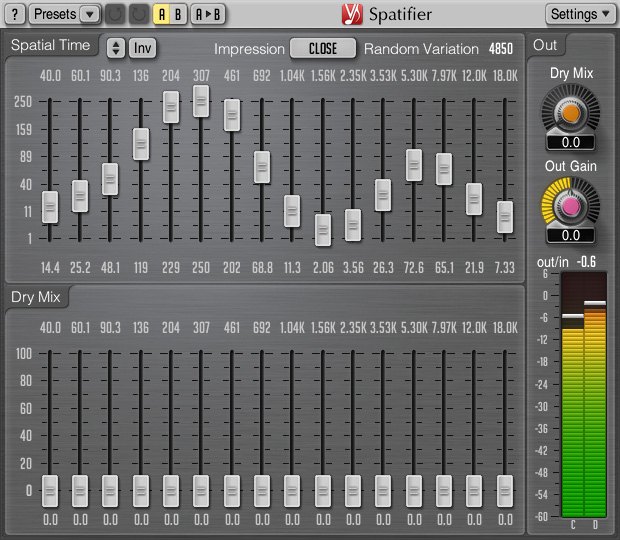The image size is (620, 540).
Task: Click the redo icon in the toolbar
Action: point(138,14)
